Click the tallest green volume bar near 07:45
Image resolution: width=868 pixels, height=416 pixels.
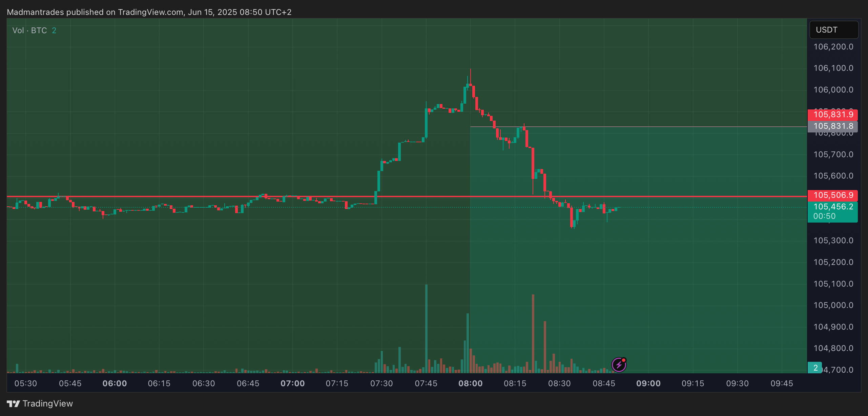click(426, 329)
